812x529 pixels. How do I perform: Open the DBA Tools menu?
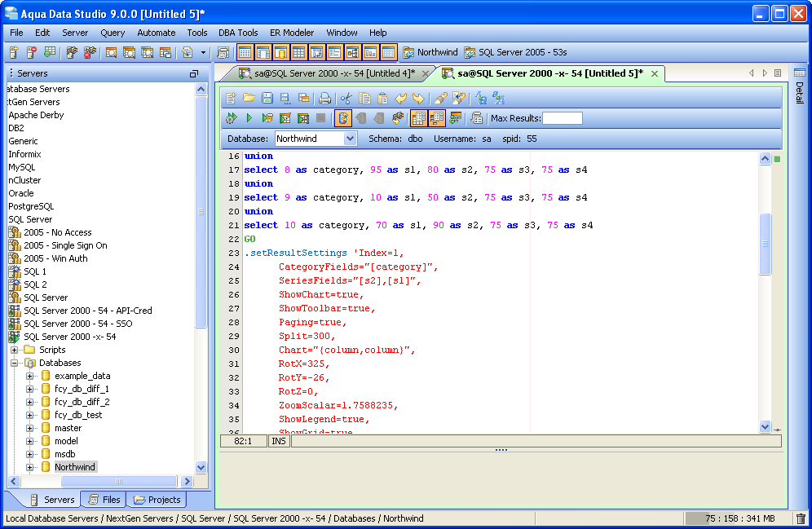238,33
